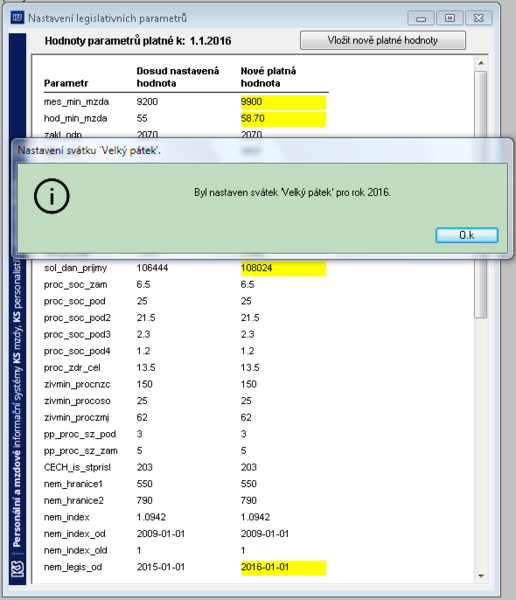Select the highlighted date 2016-01-01

click(283, 567)
